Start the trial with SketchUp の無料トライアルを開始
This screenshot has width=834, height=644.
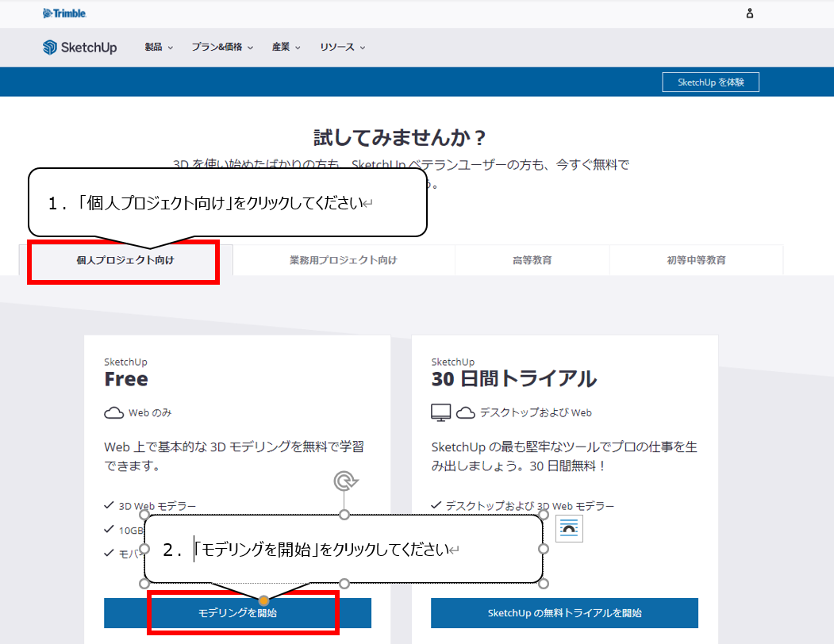coord(564,613)
